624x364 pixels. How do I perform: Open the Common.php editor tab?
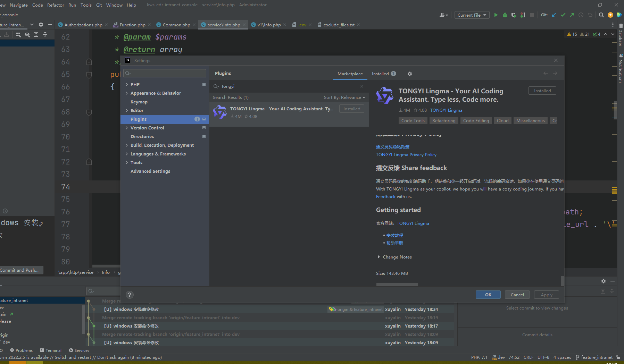(x=176, y=25)
